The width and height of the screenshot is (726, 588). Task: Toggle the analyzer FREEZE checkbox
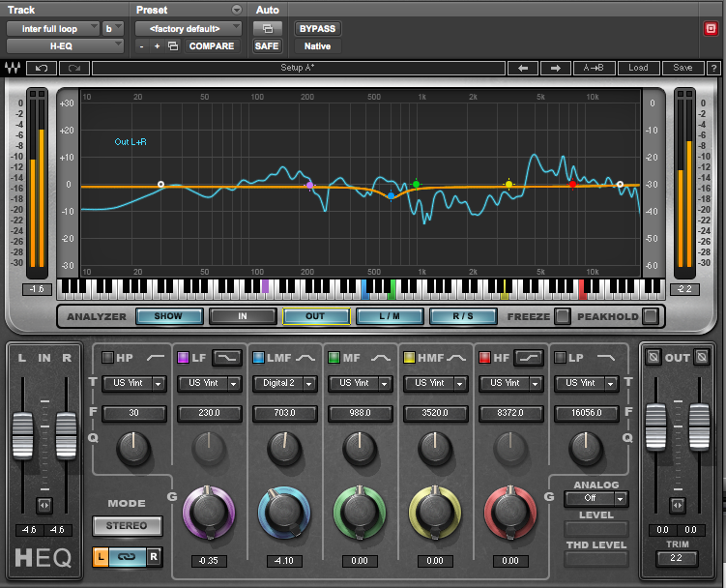[561, 316]
